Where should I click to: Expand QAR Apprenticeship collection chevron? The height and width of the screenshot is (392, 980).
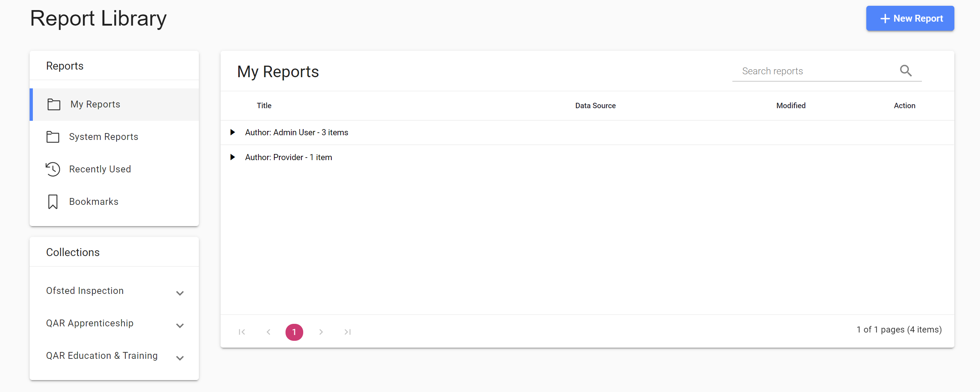[x=180, y=325]
